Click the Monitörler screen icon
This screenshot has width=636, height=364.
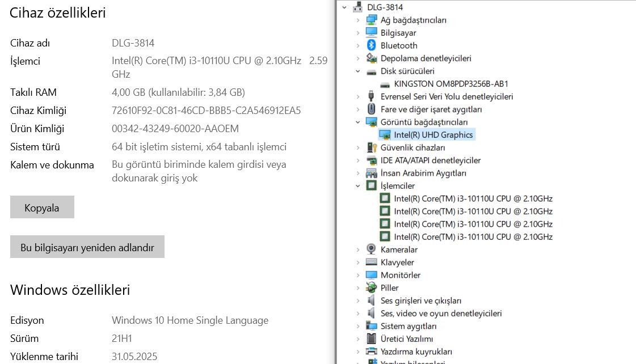tap(371, 275)
